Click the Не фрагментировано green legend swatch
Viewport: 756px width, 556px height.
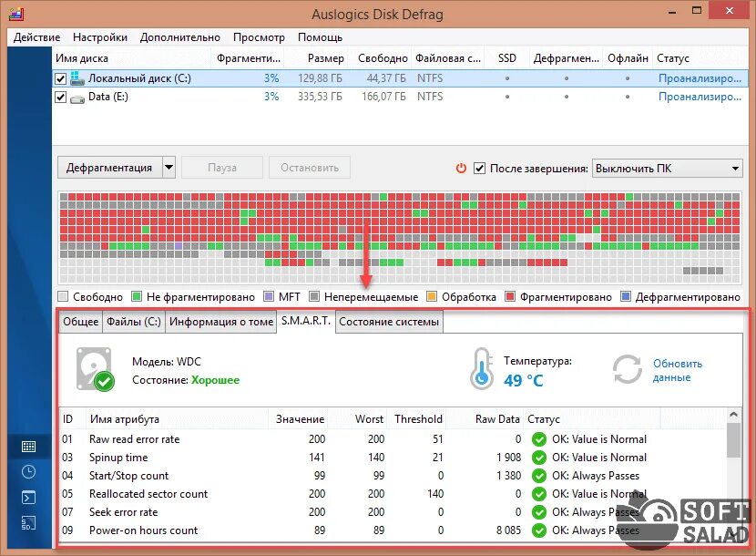click(137, 296)
